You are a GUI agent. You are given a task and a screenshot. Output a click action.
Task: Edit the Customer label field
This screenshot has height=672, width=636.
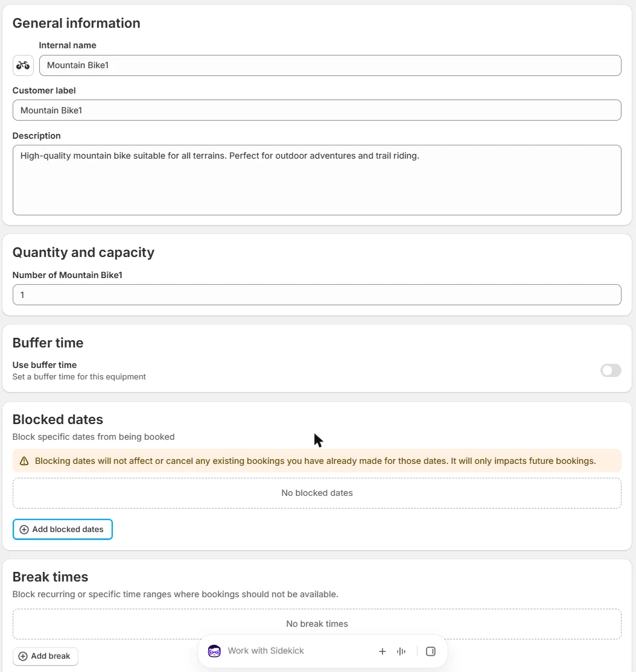(317, 110)
